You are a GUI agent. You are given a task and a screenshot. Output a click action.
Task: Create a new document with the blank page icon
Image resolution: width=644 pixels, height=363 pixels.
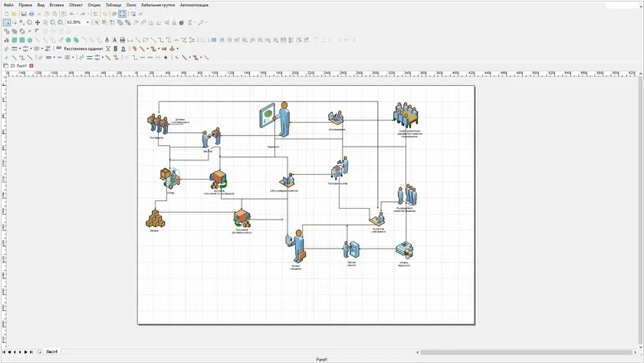point(7,14)
